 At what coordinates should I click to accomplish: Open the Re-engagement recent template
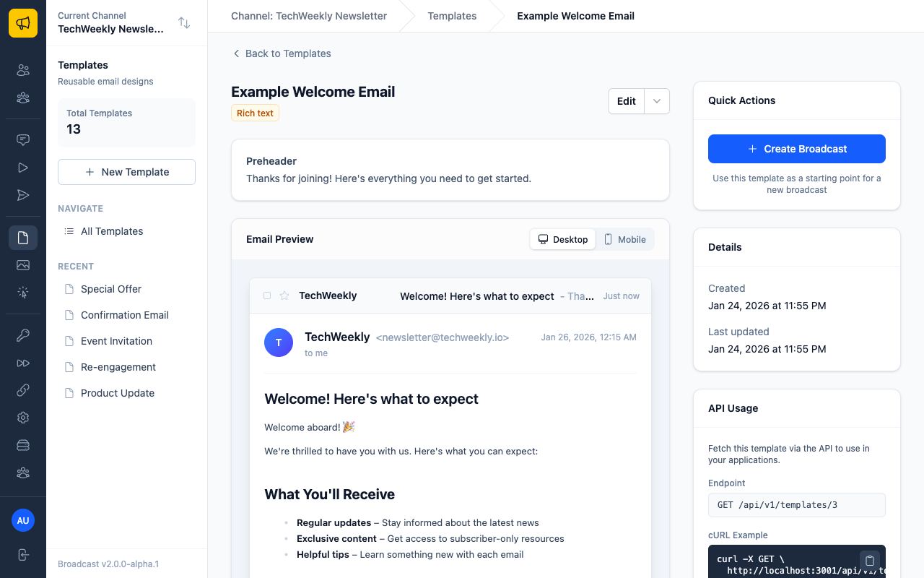click(x=126, y=367)
